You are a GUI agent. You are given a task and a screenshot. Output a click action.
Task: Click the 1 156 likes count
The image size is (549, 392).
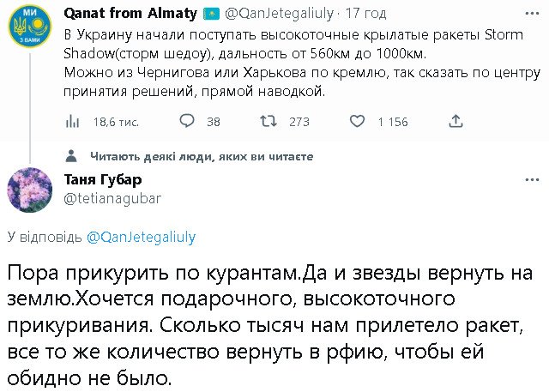[x=393, y=122]
